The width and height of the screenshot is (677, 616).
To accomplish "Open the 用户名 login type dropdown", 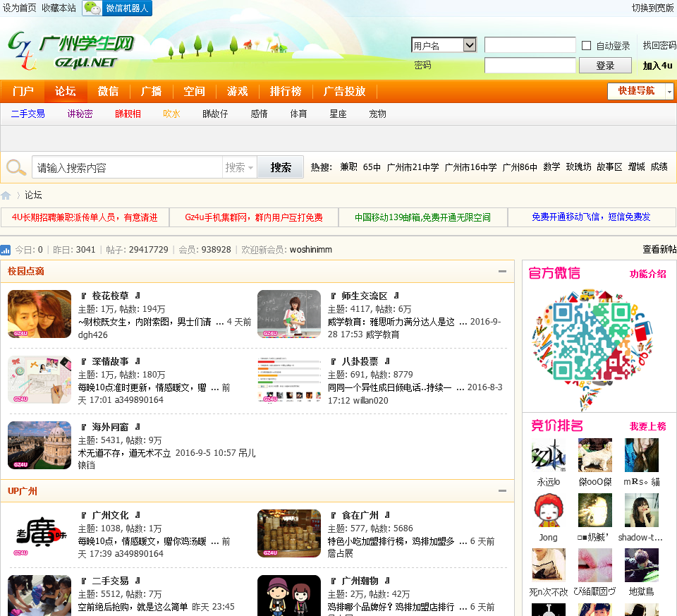I will coord(444,45).
